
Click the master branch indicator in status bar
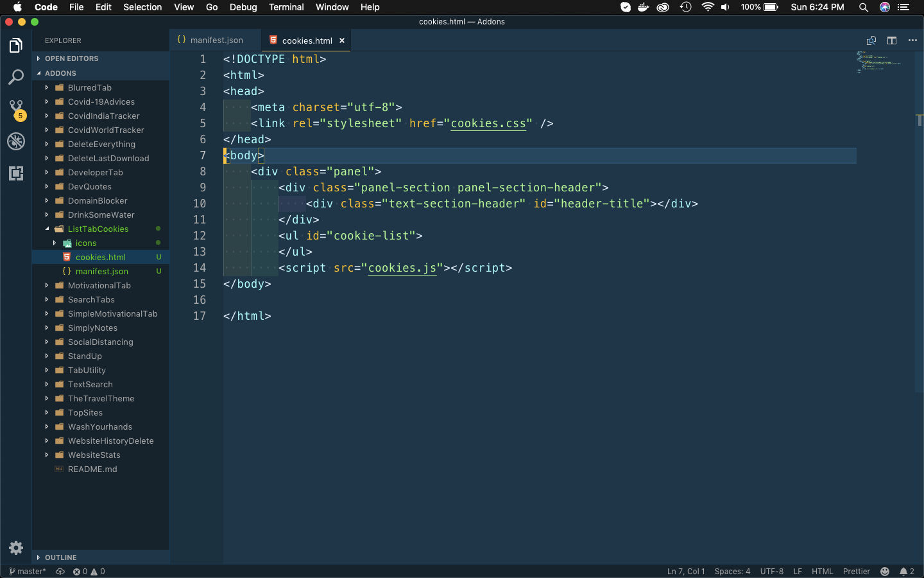coord(28,572)
